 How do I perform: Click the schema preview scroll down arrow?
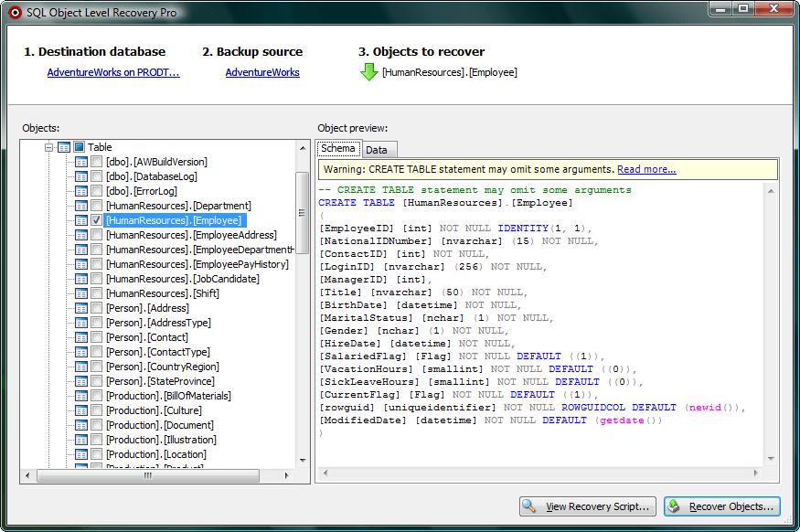(x=771, y=459)
